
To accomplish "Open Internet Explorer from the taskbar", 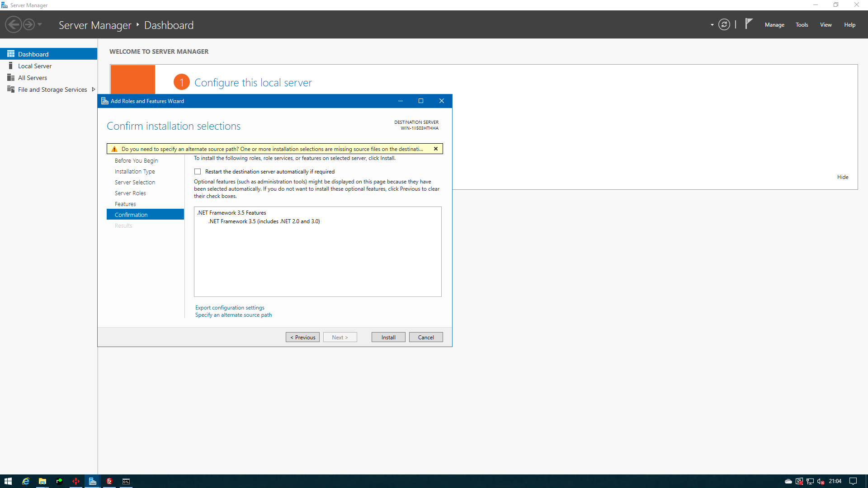I will [x=26, y=481].
